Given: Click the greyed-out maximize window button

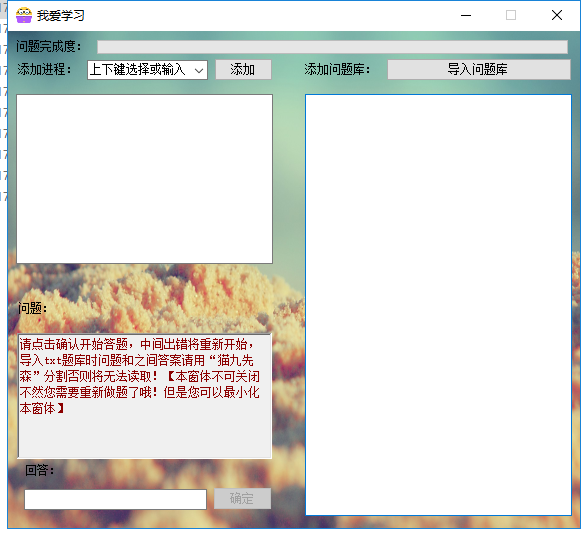Looking at the screenshot, I should click(x=511, y=15).
